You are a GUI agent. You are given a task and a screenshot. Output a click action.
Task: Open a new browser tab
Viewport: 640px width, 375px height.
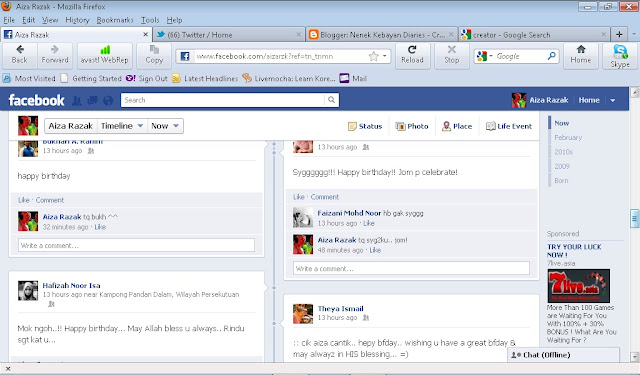click(619, 35)
